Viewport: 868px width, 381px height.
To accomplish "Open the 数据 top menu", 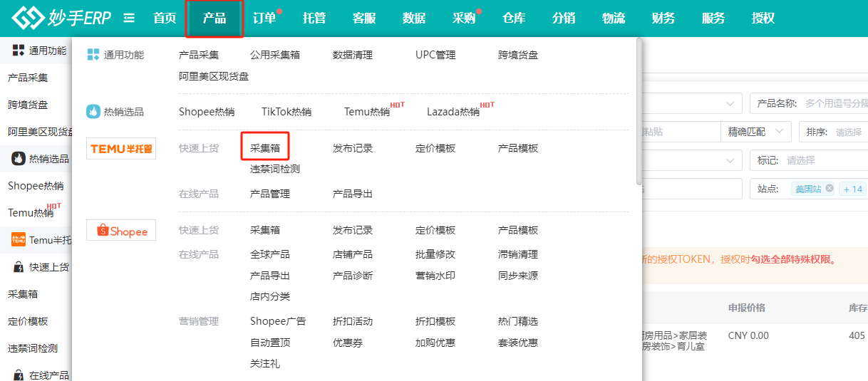I will coord(414,19).
